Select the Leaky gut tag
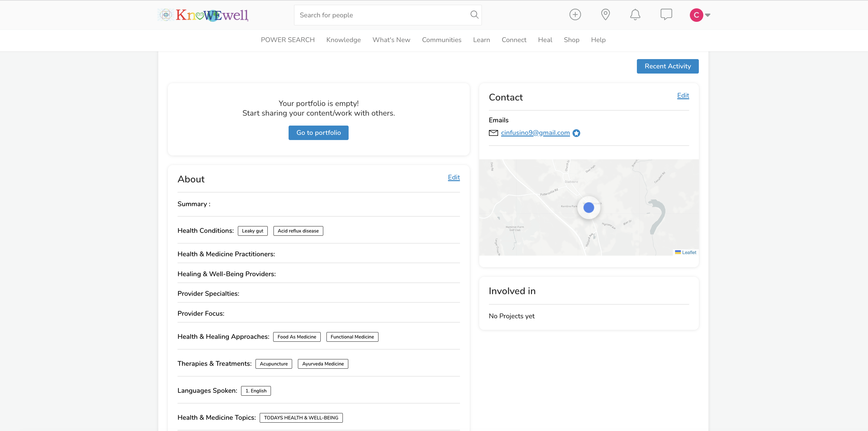The width and height of the screenshot is (868, 431). pyautogui.click(x=252, y=231)
